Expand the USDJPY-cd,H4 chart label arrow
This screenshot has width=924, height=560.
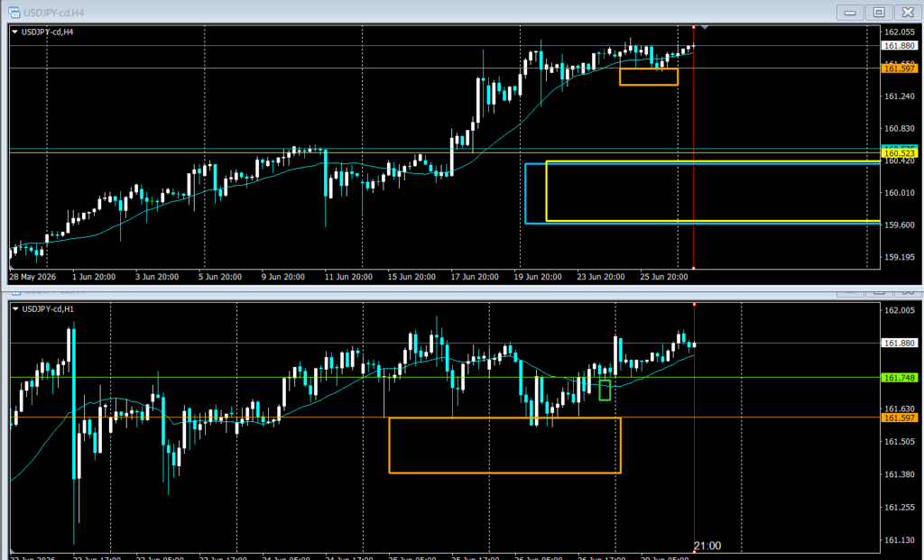click(14, 32)
